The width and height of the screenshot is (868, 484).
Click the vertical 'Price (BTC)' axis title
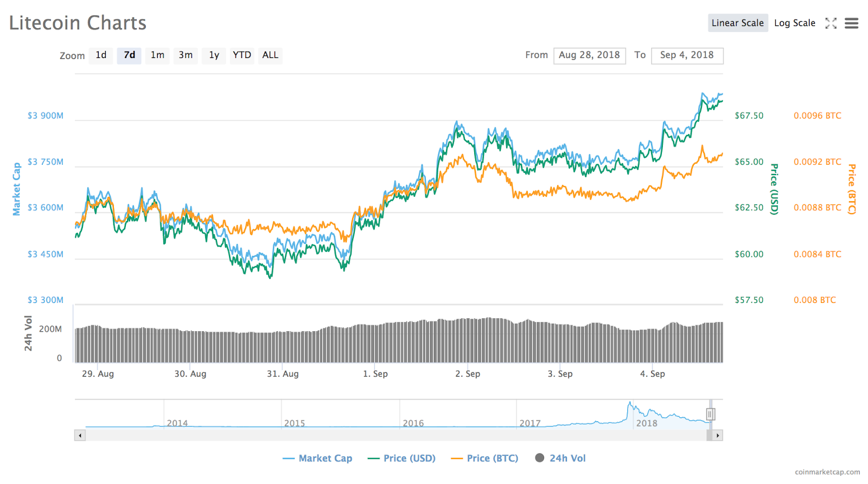coord(852,189)
